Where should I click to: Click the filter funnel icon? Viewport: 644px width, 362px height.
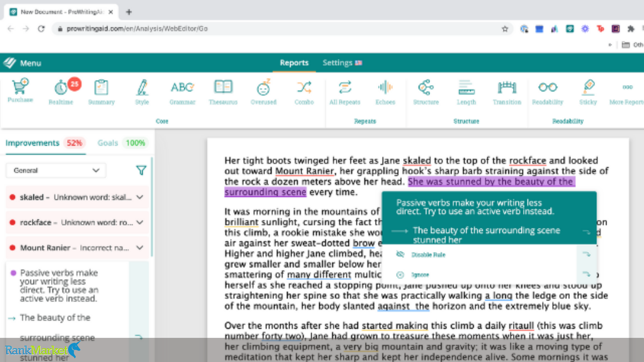pyautogui.click(x=141, y=170)
